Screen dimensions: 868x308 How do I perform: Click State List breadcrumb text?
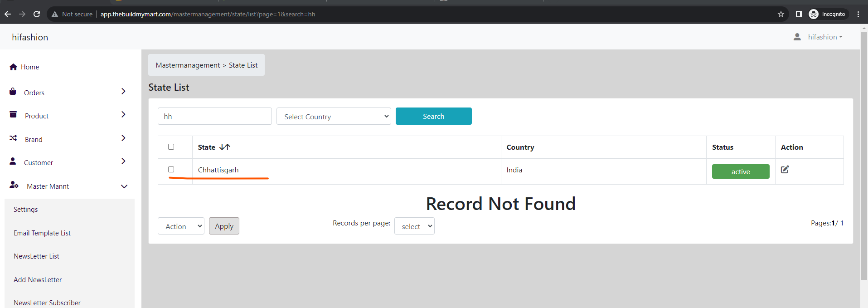[243, 65]
